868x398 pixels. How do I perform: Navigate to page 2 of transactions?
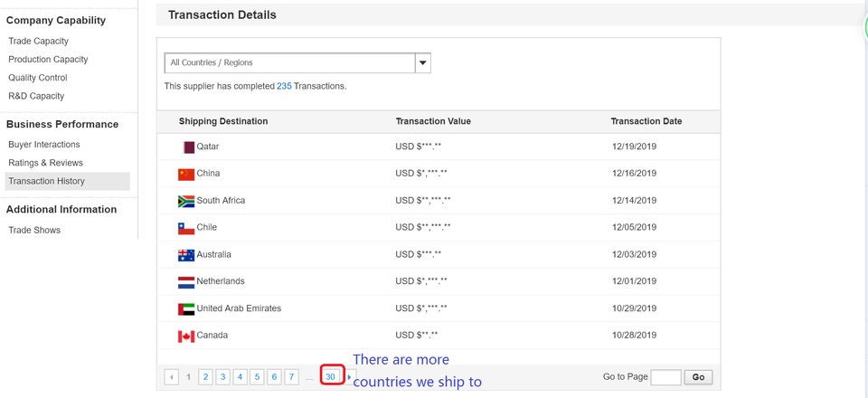tap(206, 377)
